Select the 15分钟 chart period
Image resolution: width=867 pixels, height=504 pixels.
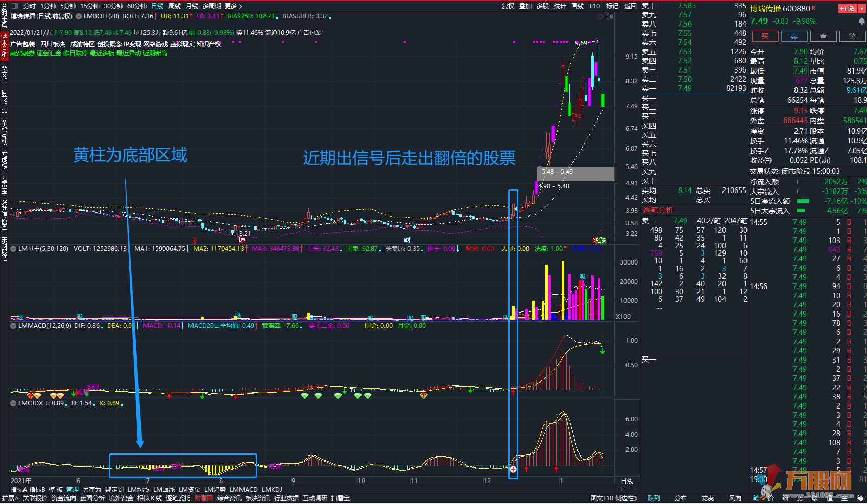(x=90, y=6)
